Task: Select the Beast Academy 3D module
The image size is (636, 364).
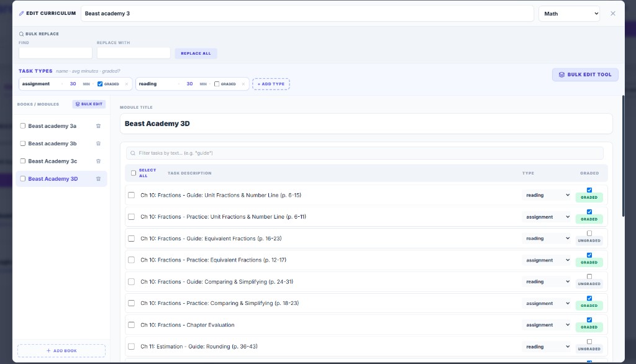Action: click(53, 179)
